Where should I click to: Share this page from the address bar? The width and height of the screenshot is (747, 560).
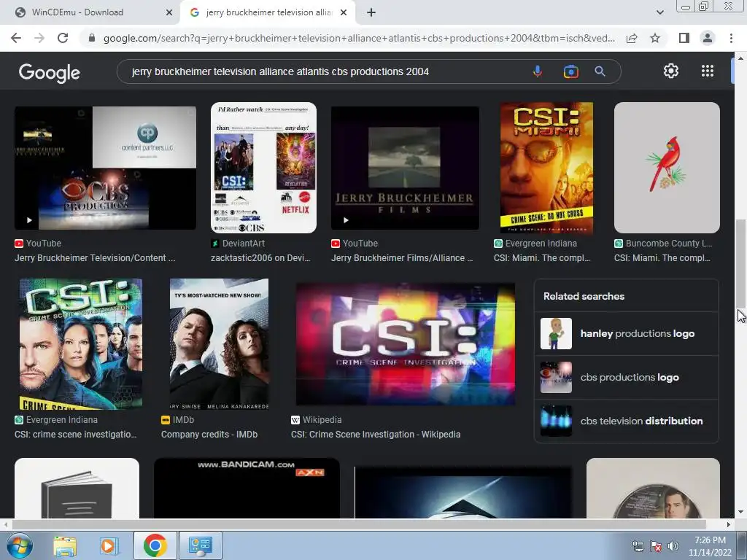click(632, 38)
